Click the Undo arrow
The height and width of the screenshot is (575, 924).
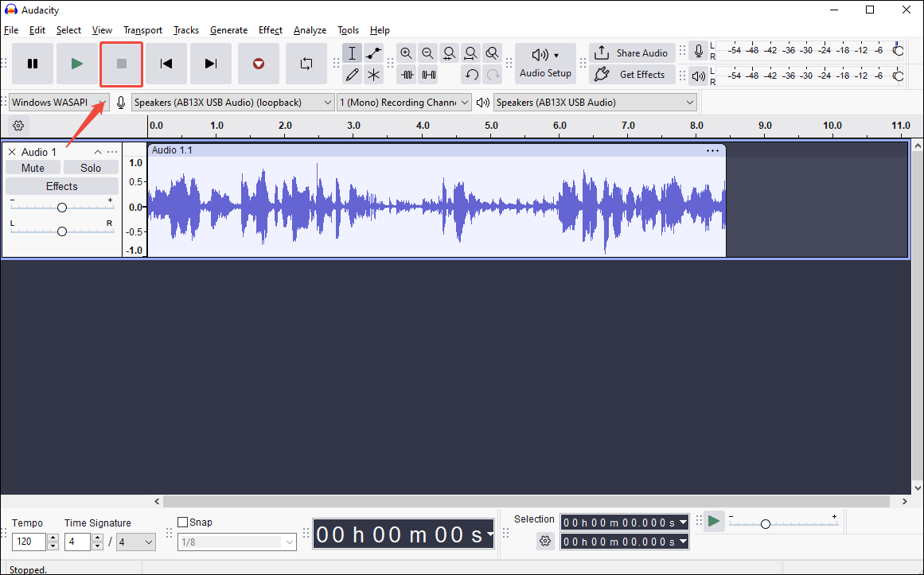coord(471,75)
